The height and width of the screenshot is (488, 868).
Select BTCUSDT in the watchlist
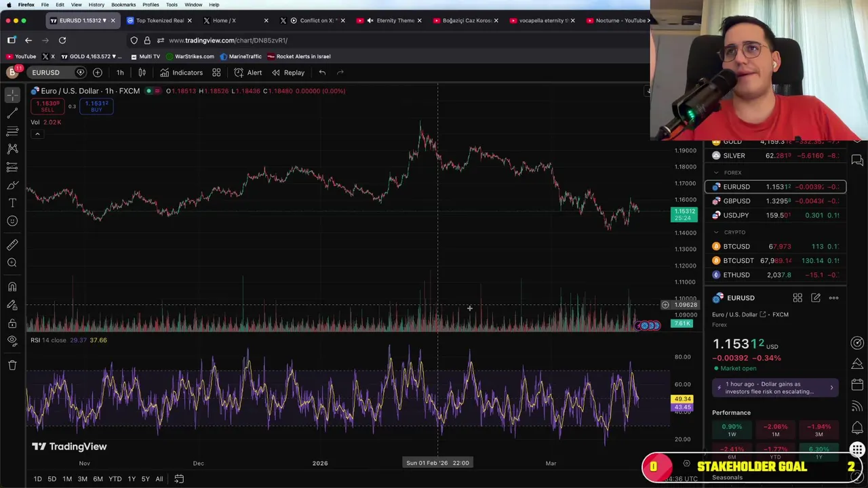(776, 261)
